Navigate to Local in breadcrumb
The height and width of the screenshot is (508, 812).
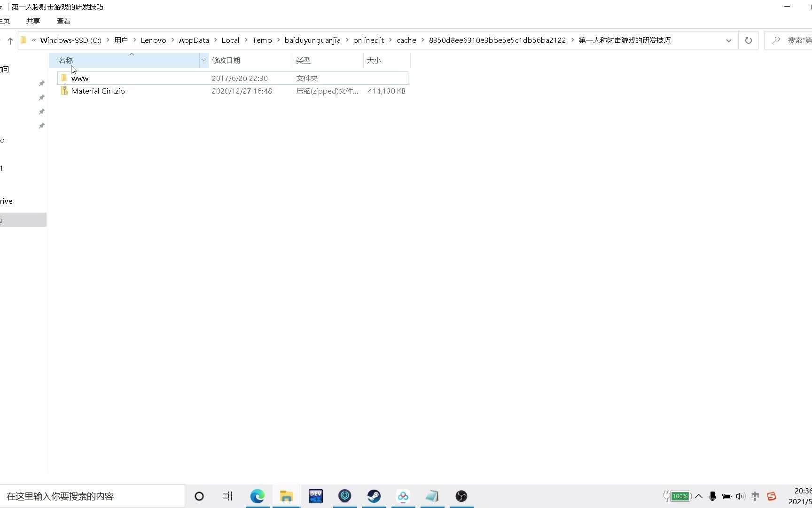[x=230, y=40]
